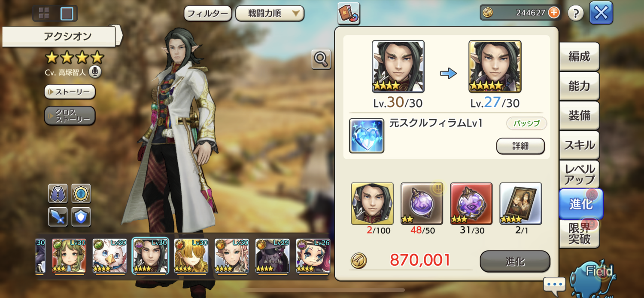Select the blue sword attack icon
Viewport: 644px width, 298px height.
(x=58, y=217)
